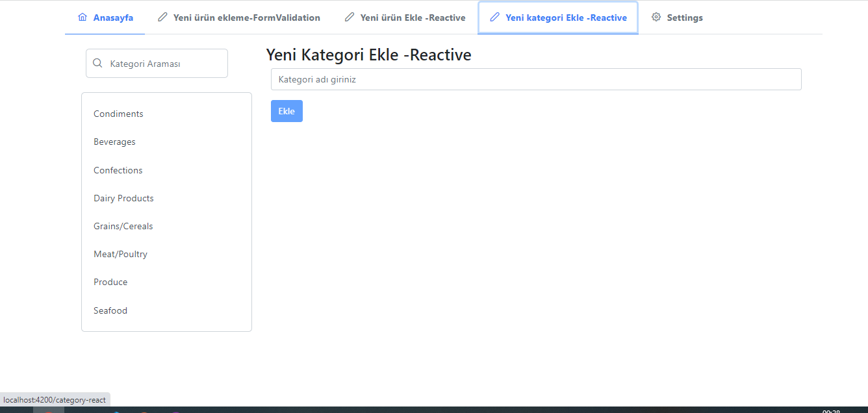Click the home icon on Anasayfa tab
868x413 pixels.
pyautogui.click(x=82, y=18)
